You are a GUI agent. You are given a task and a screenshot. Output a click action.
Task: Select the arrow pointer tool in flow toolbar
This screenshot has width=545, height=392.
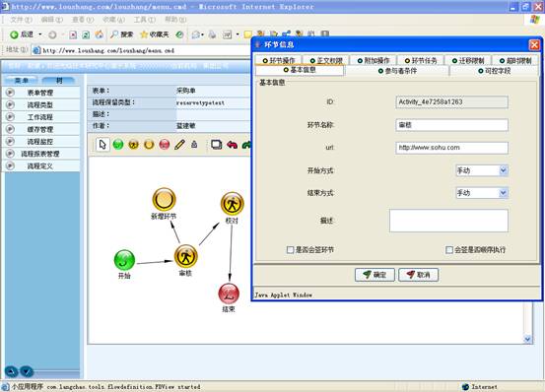click(x=102, y=145)
